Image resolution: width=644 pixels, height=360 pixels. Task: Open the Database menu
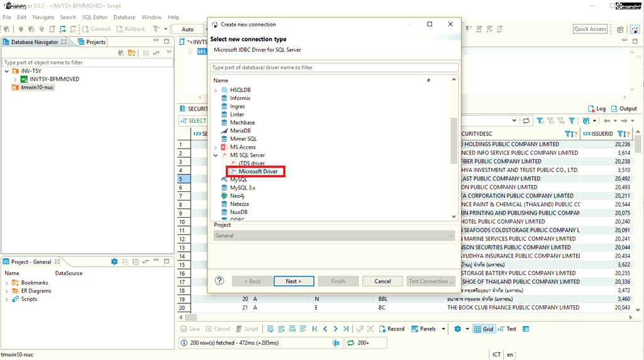click(124, 17)
